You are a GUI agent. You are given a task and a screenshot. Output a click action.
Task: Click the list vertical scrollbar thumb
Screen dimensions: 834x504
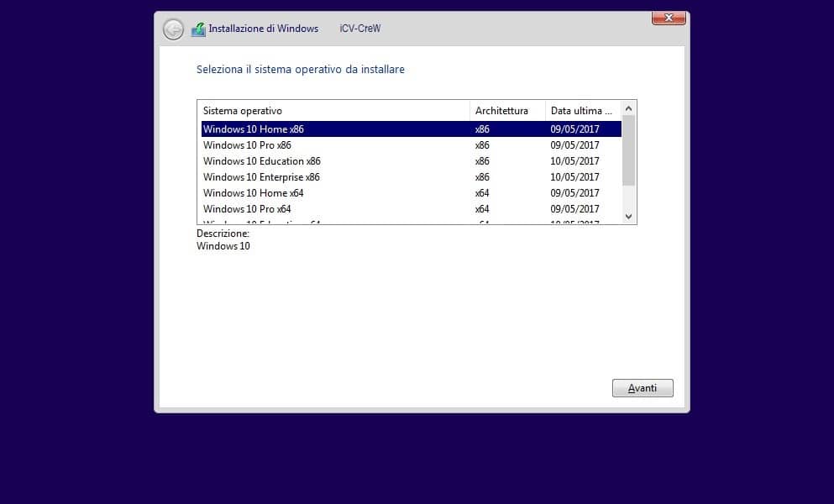[x=629, y=150]
